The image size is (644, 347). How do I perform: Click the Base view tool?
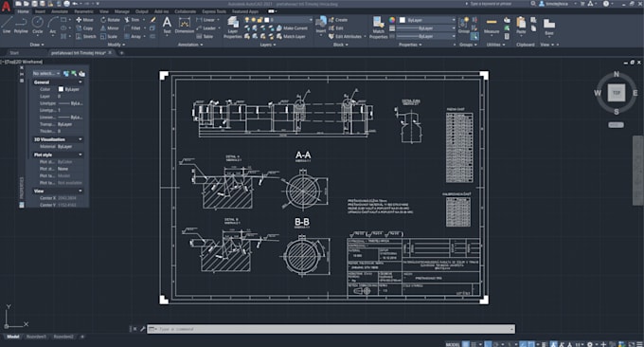pyautogui.click(x=549, y=27)
